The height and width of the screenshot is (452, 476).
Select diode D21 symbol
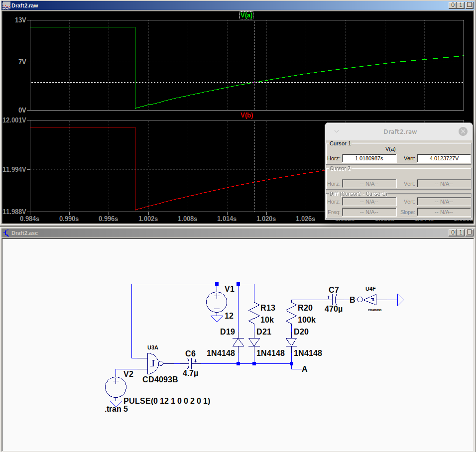tap(254, 342)
